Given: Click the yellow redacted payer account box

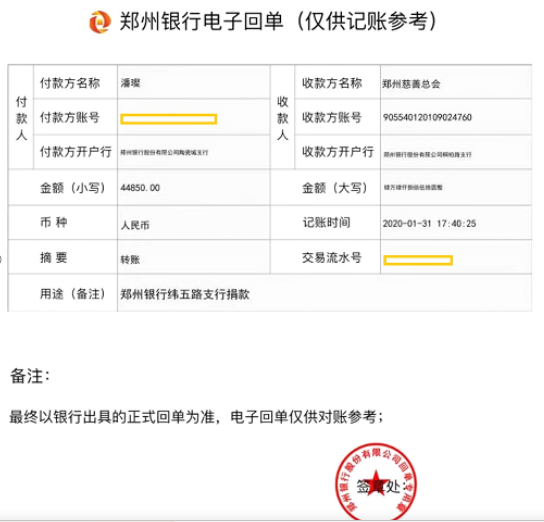Looking at the screenshot, I should (x=169, y=119).
